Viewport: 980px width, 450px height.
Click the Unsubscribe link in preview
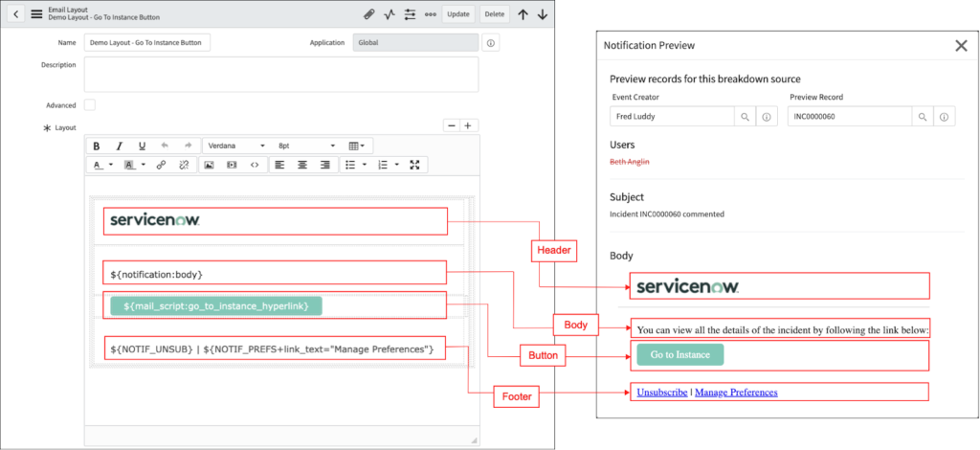pos(662,392)
